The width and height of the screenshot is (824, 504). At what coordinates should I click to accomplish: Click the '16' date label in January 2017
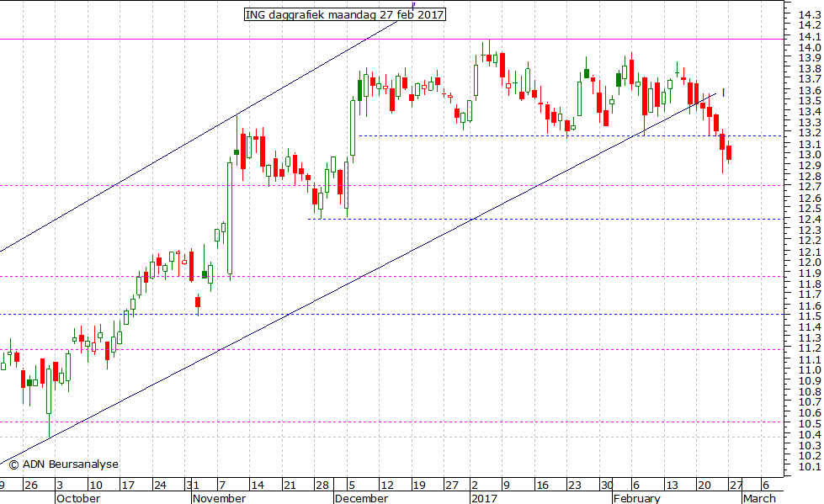pyautogui.click(x=542, y=485)
